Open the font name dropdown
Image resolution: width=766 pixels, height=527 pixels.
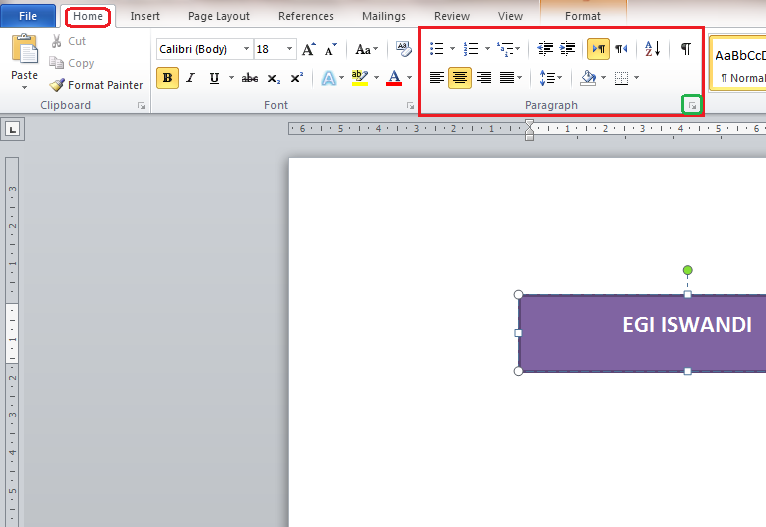pyautogui.click(x=246, y=49)
